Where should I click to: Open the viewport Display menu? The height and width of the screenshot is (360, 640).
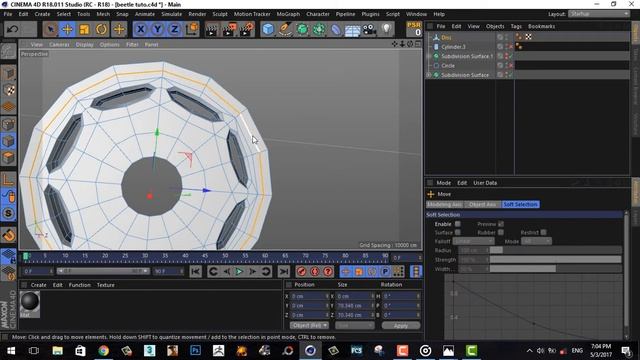(x=84, y=44)
